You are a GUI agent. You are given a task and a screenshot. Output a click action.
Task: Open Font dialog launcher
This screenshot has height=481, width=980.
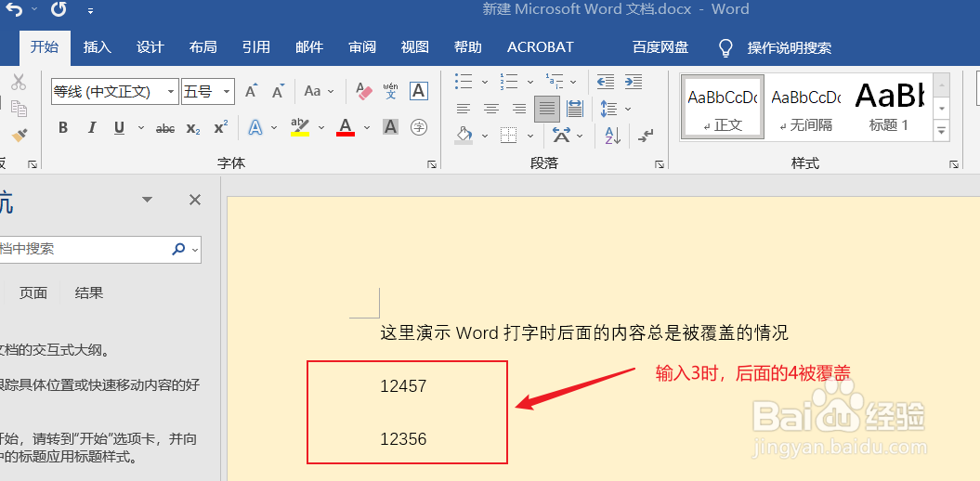pyautogui.click(x=431, y=164)
